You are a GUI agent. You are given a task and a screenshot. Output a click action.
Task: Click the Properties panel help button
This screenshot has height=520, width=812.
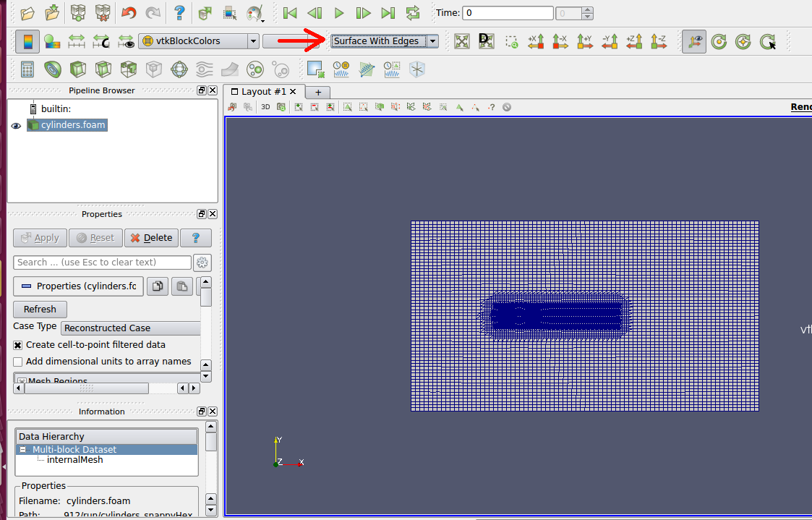tap(196, 238)
